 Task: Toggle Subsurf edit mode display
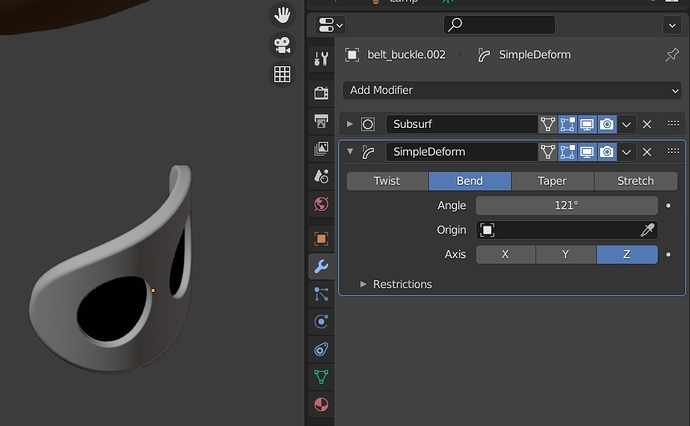[x=568, y=125]
